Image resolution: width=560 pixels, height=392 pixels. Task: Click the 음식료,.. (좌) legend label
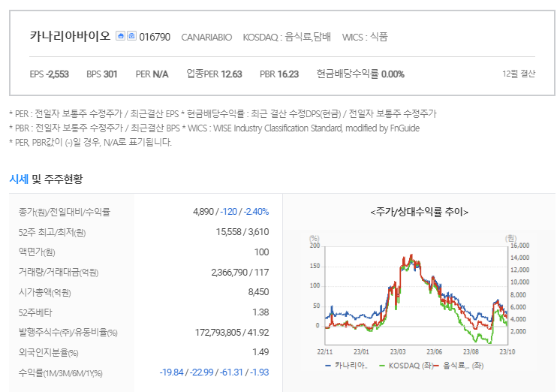(463, 366)
